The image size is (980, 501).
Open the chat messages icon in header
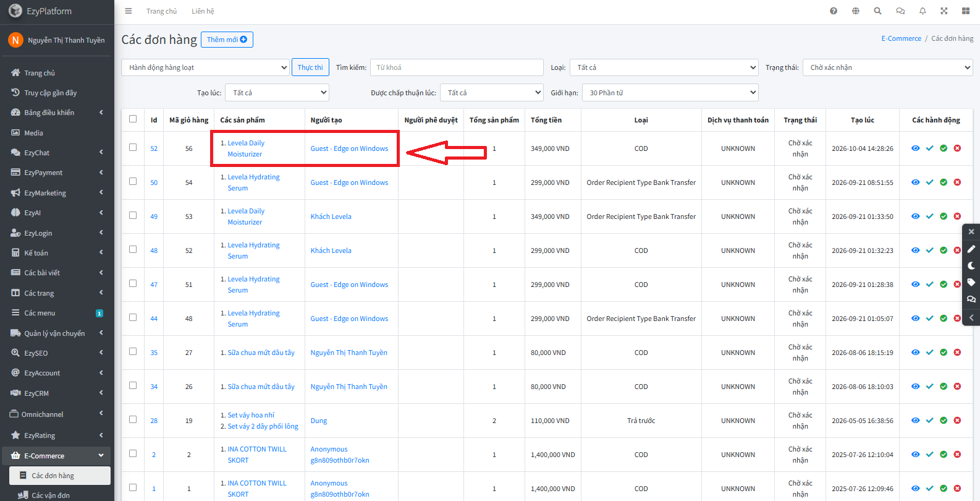coord(900,11)
